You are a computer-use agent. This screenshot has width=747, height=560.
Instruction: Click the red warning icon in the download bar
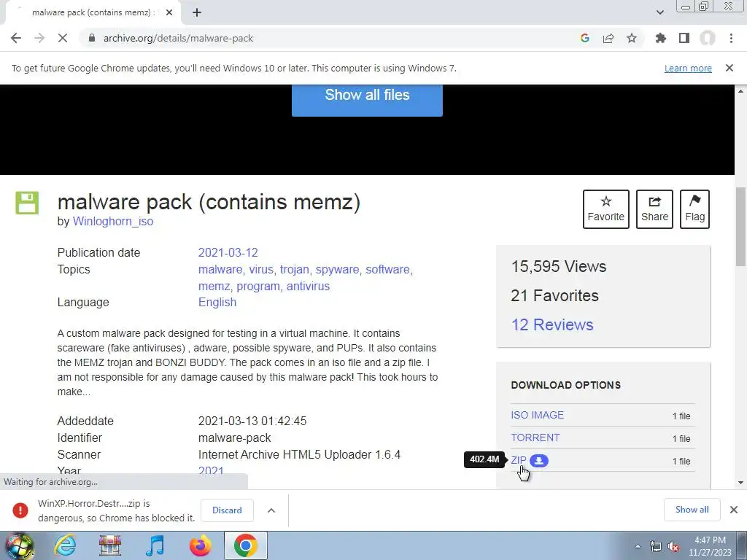pos(20,510)
